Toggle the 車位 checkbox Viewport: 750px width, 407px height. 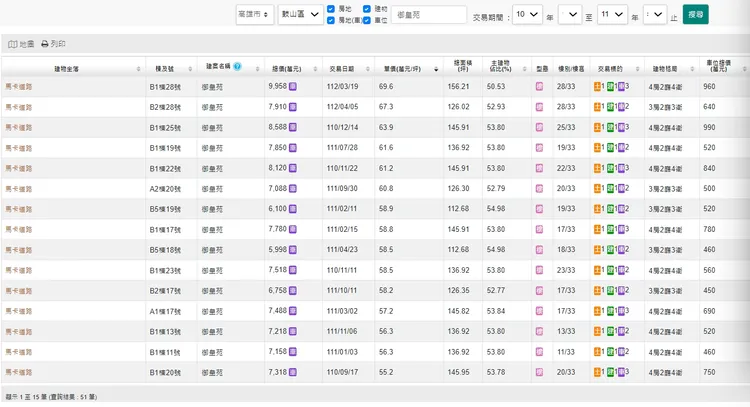pos(366,21)
